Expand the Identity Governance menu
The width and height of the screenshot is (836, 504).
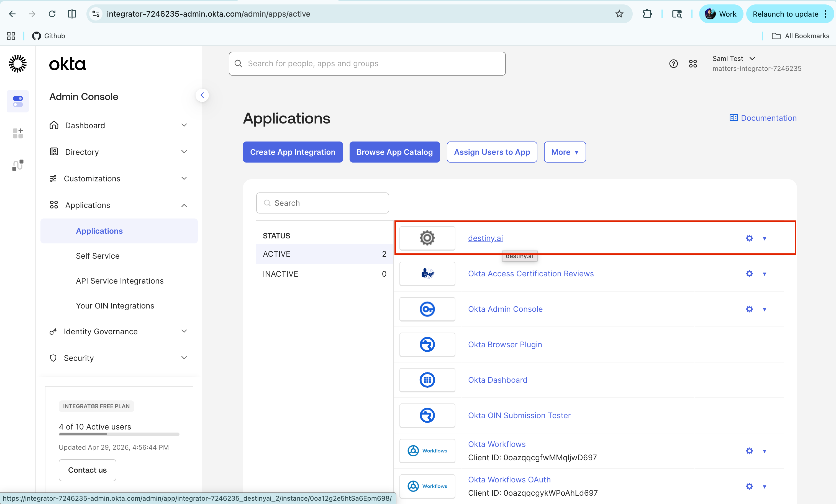[x=118, y=331]
